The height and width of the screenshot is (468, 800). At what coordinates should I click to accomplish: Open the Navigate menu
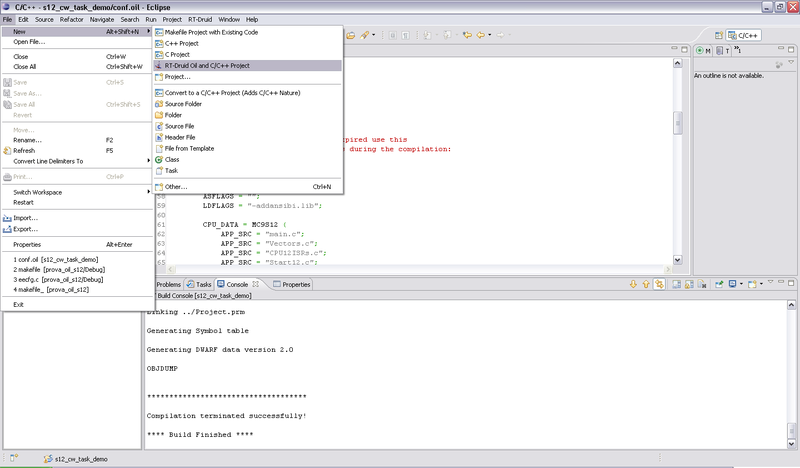coord(102,19)
